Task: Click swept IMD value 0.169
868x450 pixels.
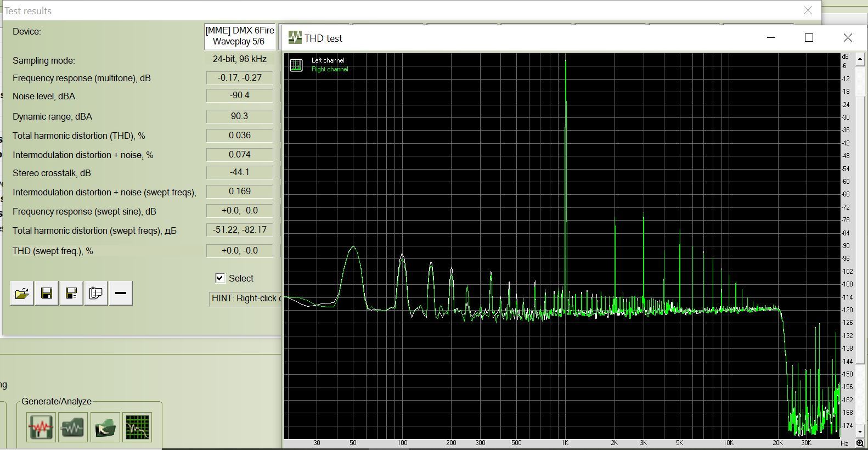Action: click(x=240, y=192)
